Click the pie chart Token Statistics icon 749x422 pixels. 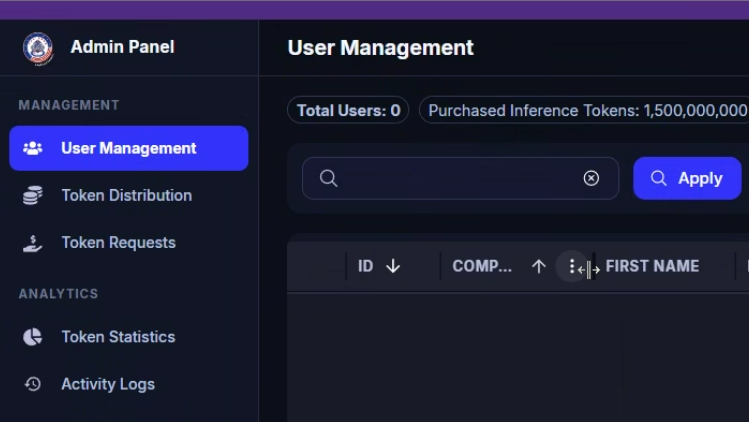pos(33,337)
